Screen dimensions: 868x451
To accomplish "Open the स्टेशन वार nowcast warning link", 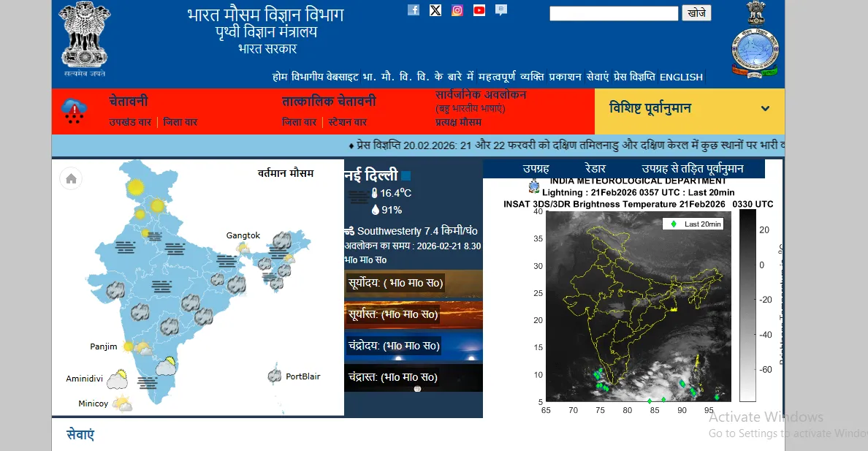I will pyautogui.click(x=347, y=122).
